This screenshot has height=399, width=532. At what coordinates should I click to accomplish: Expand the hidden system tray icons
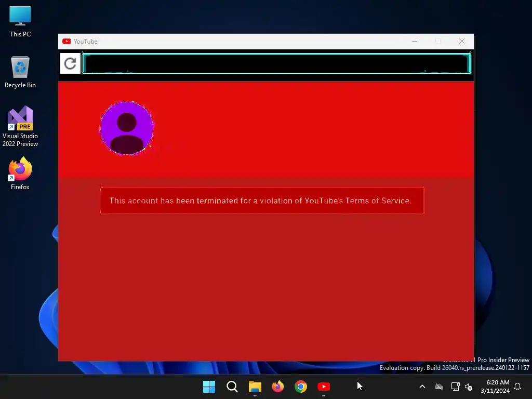(422, 387)
